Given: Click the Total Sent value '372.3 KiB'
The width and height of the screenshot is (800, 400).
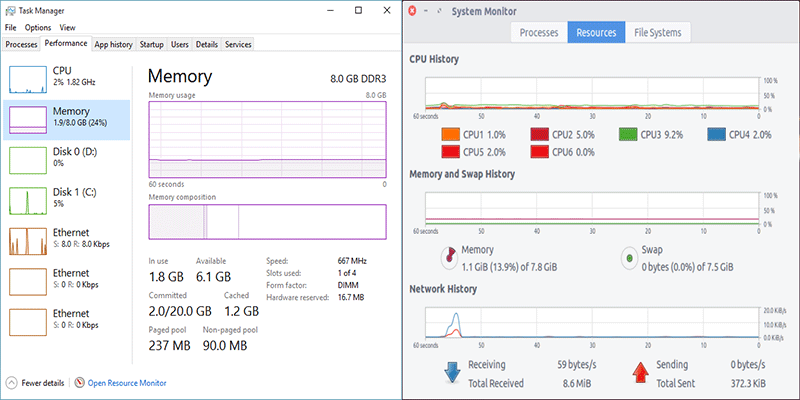Looking at the screenshot, I should coord(747,384).
